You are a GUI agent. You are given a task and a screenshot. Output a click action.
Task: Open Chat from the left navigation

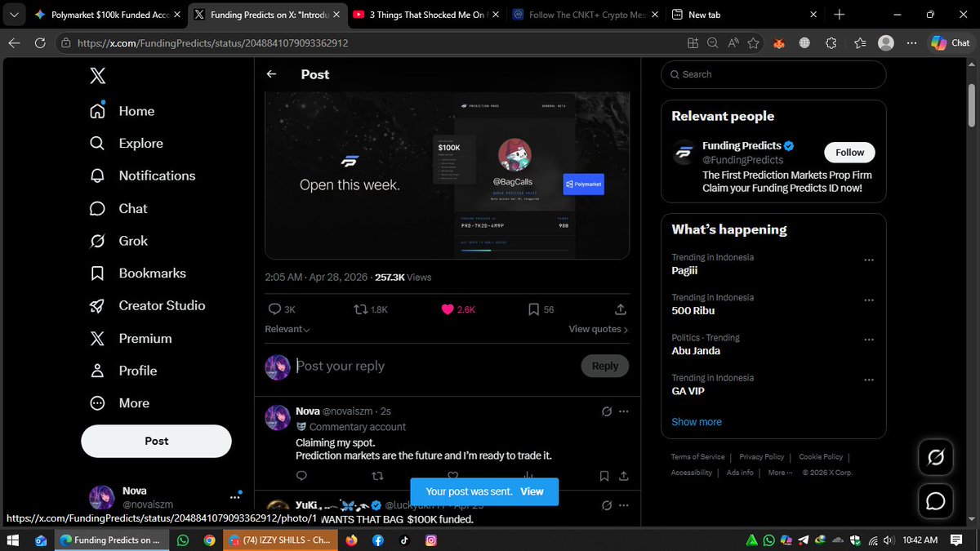(118, 208)
